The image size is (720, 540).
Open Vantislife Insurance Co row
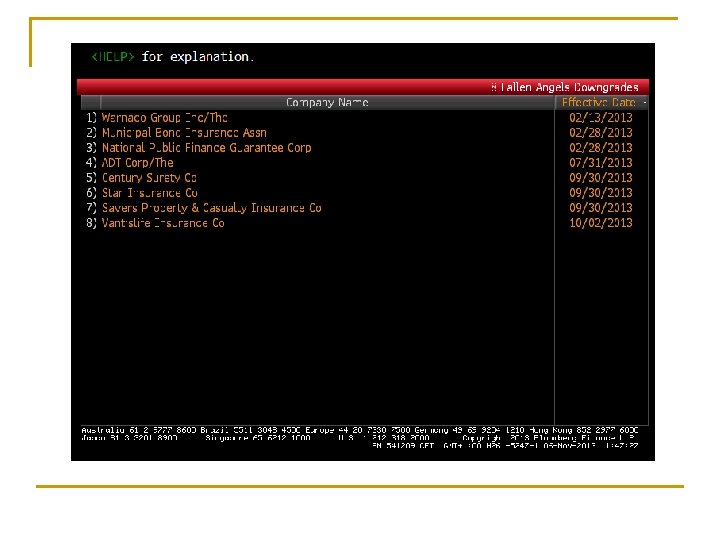[x=163, y=223]
